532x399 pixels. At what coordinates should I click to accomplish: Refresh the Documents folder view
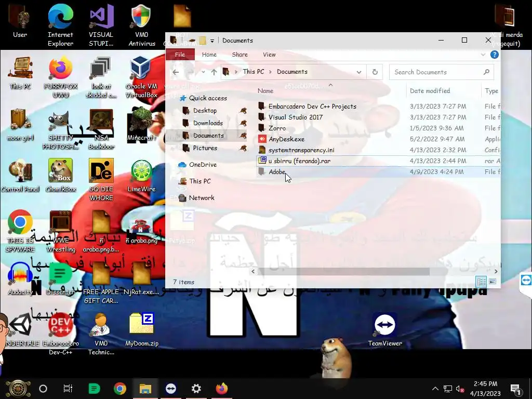(375, 72)
